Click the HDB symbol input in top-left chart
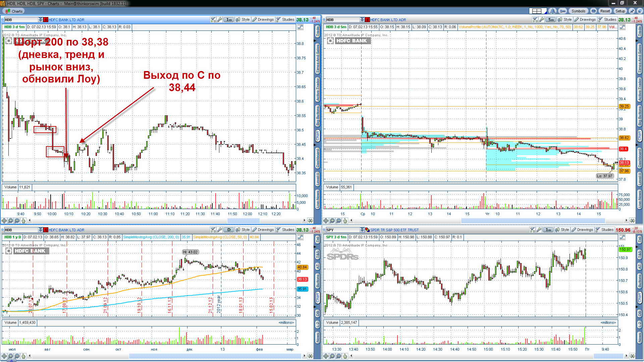 pos(21,20)
